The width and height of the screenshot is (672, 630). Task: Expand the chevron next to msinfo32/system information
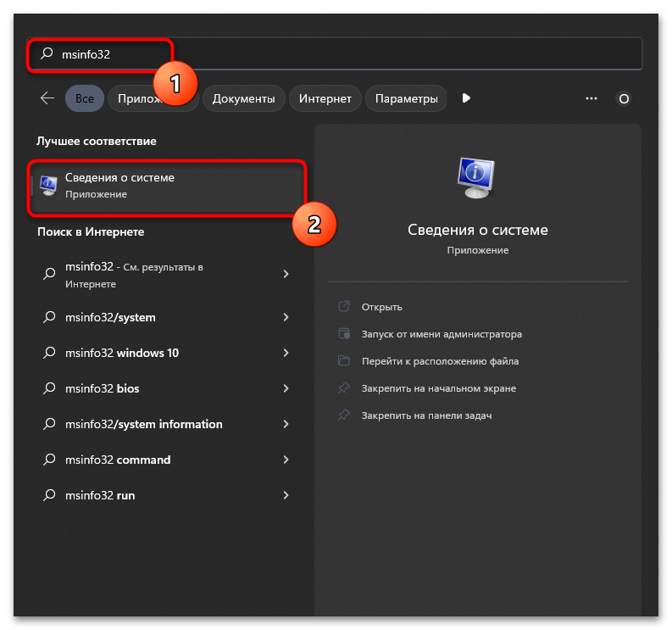[x=286, y=424]
